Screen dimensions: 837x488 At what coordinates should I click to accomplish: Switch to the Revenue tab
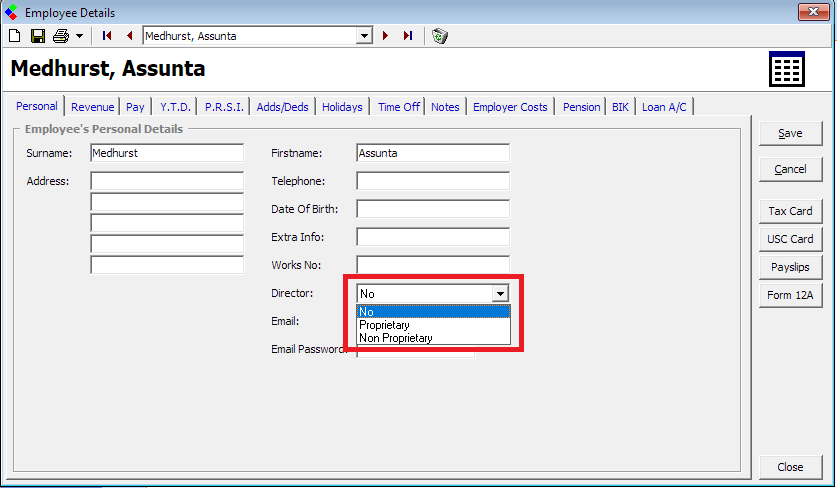(x=92, y=107)
